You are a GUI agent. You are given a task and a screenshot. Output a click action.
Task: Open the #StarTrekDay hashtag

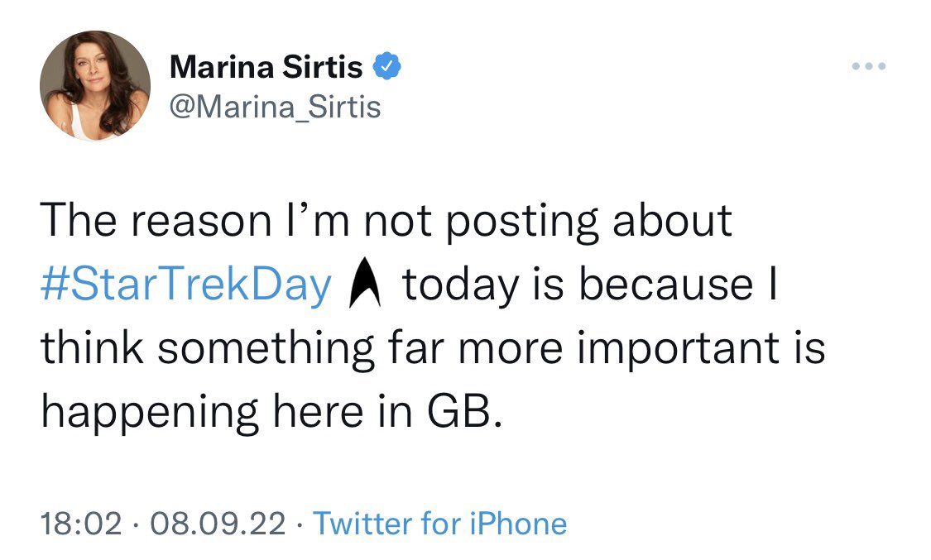point(186,285)
